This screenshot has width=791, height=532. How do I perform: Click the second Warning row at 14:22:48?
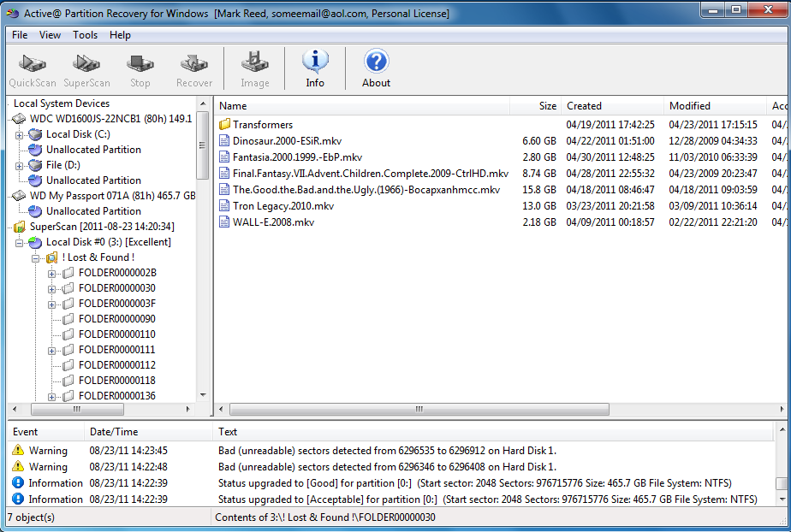point(391,466)
